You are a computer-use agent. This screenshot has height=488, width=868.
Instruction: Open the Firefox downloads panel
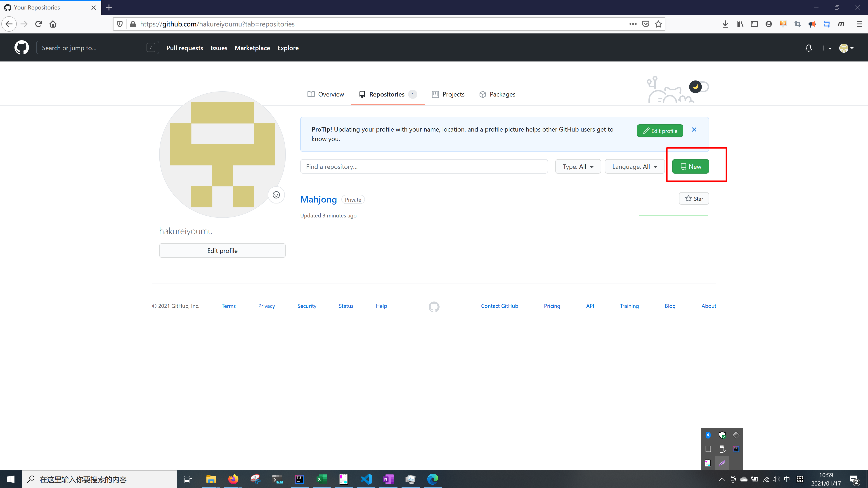725,24
